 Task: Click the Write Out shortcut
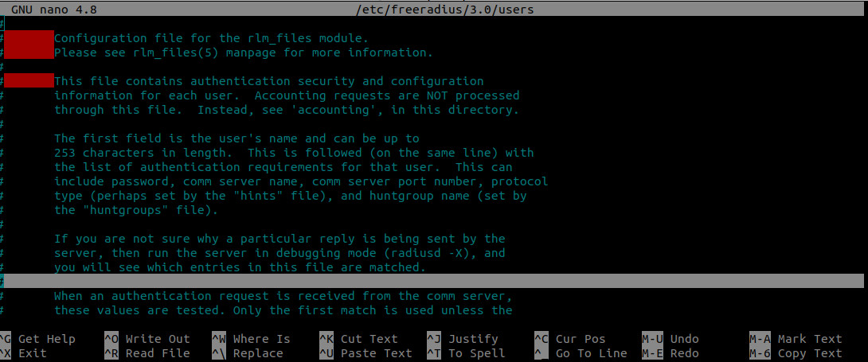tap(158, 339)
